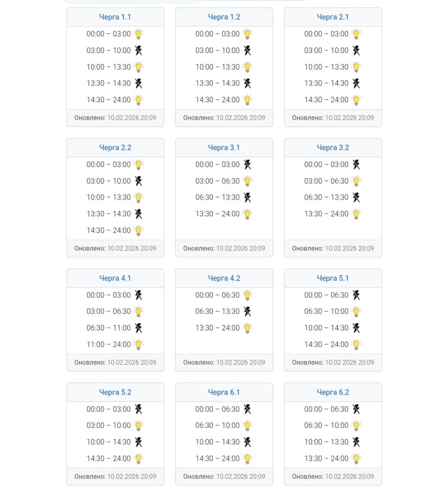Viewport: 448px width, 489px height.
Task: Open the Черга 3.2 queue link
Action: coord(333,148)
